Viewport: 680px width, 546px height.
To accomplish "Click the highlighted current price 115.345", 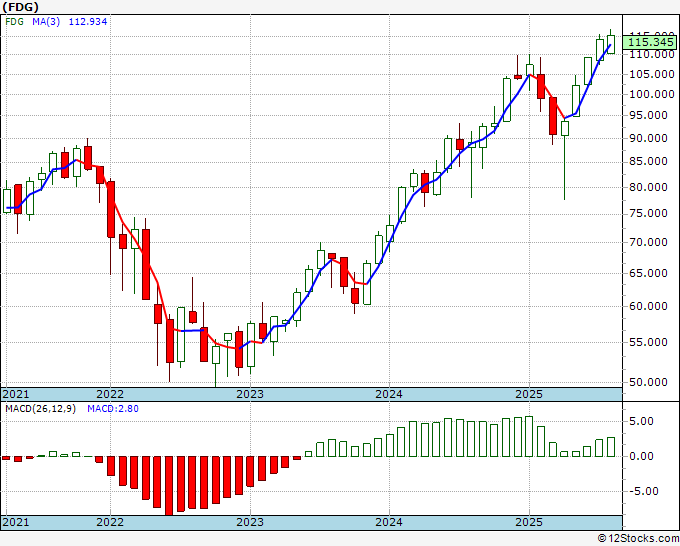I will click(x=651, y=42).
